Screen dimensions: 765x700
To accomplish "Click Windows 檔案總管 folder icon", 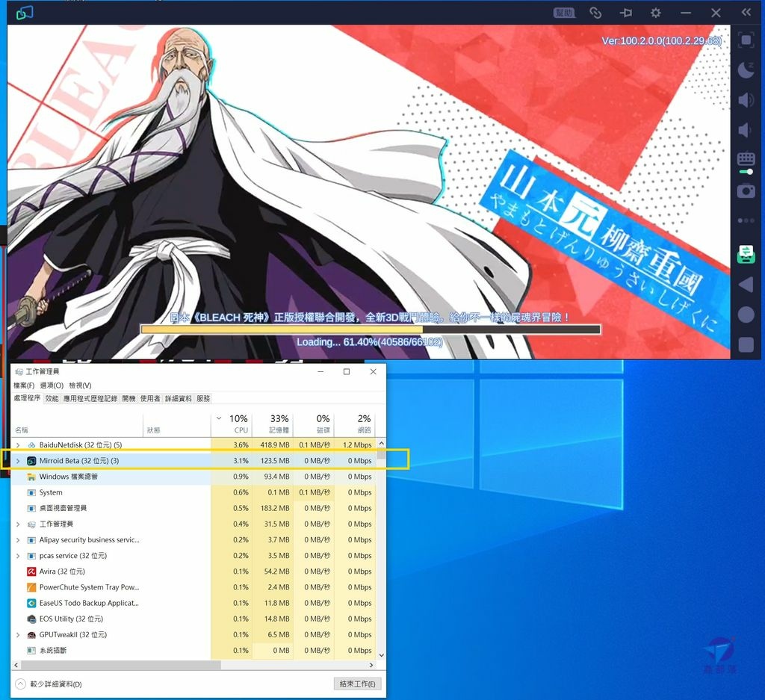I will 31,477.
